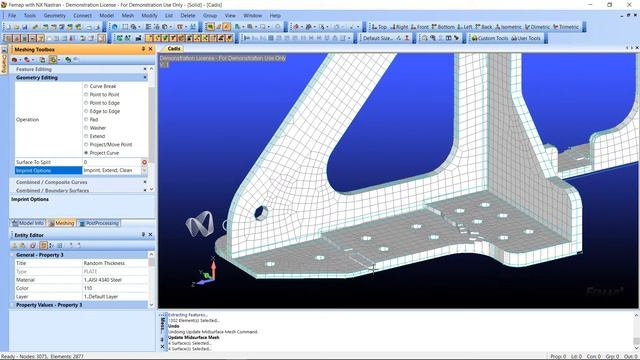Select the Washer operation radio button

coord(86,128)
